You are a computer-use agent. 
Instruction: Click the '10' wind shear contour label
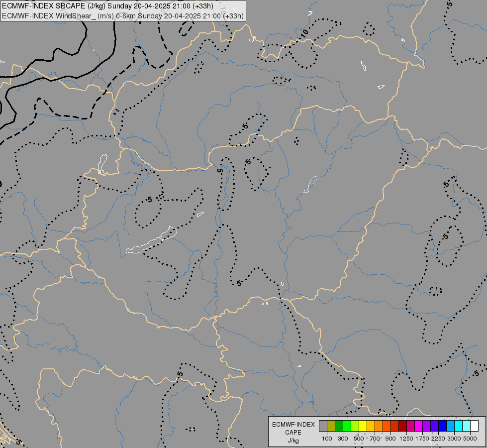[x=305, y=33]
